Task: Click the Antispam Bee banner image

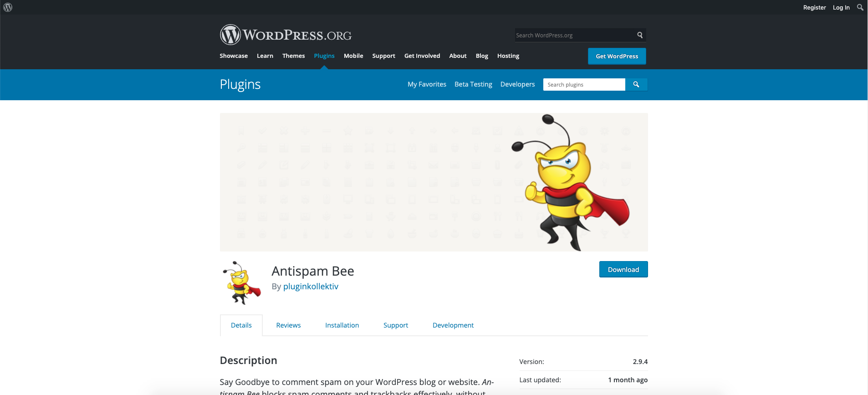Action: pyautogui.click(x=434, y=182)
